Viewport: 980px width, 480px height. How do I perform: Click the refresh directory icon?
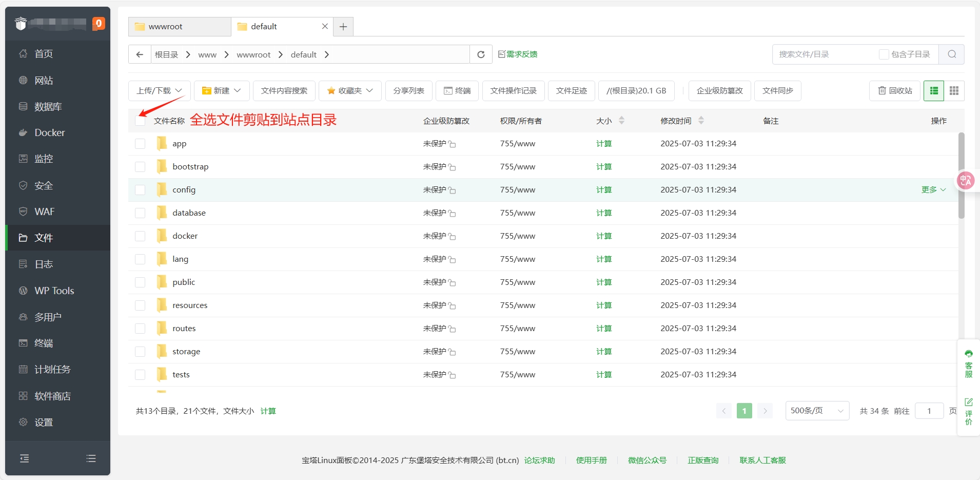[481, 54]
